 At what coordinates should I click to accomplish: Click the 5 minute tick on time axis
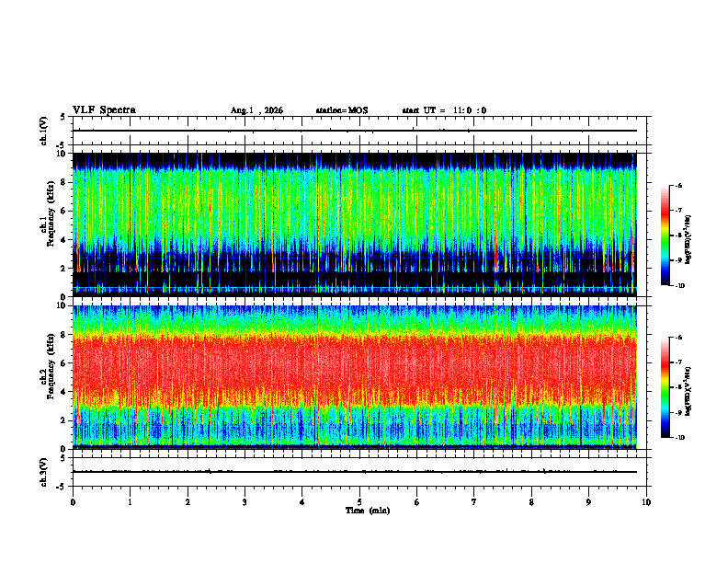tap(359, 502)
